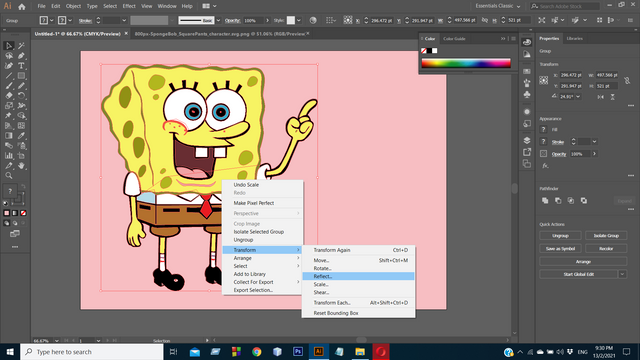The height and width of the screenshot is (360, 640).
Task: Set Gradient fill mode in toolbox
Action: (15, 213)
